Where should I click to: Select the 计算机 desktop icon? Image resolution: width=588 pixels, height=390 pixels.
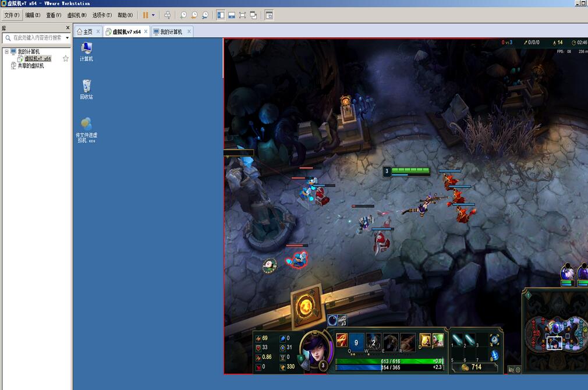tap(86, 52)
